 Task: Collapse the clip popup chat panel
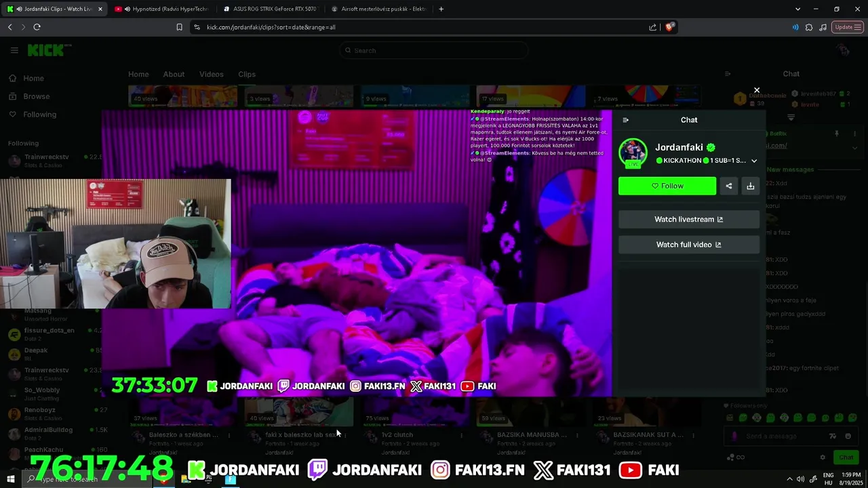625,120
